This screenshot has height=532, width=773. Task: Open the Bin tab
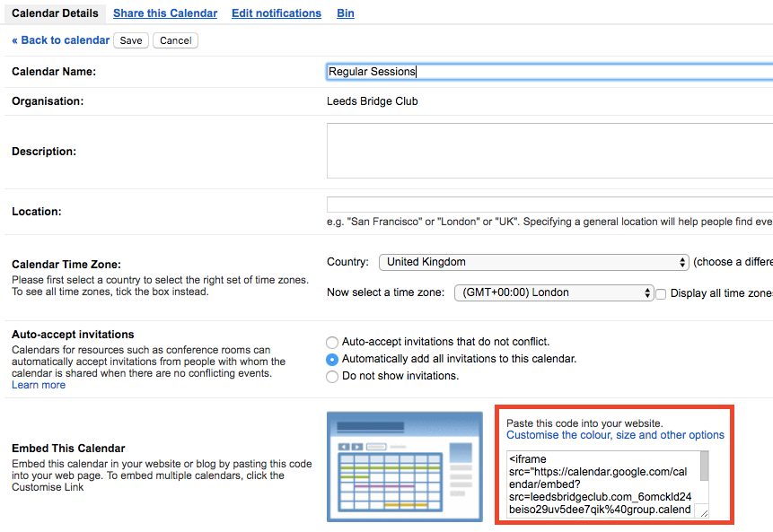(346, 13)
